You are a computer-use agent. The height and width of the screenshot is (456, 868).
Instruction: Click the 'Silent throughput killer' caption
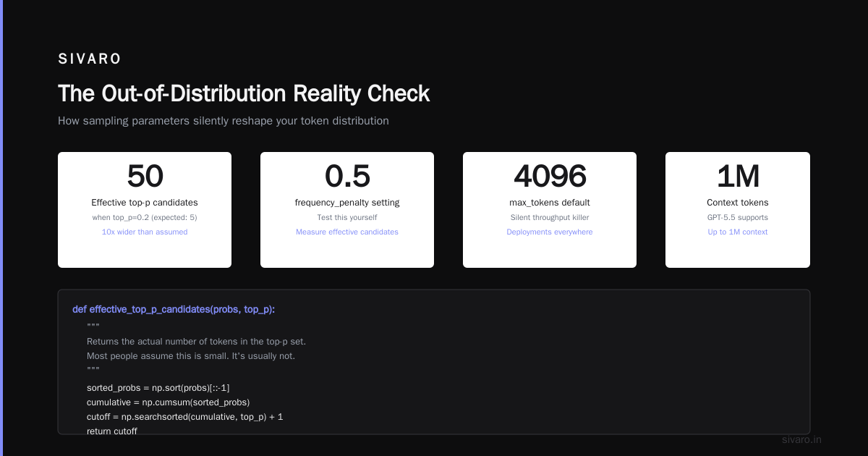pyautogui.click(x=550, y=218)
